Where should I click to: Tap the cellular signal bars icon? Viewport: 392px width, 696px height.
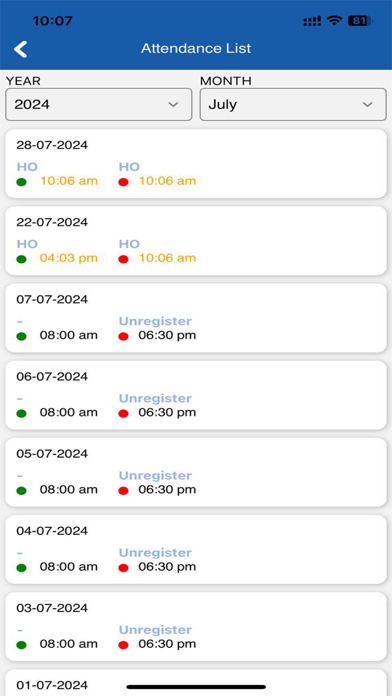(312, 21)
